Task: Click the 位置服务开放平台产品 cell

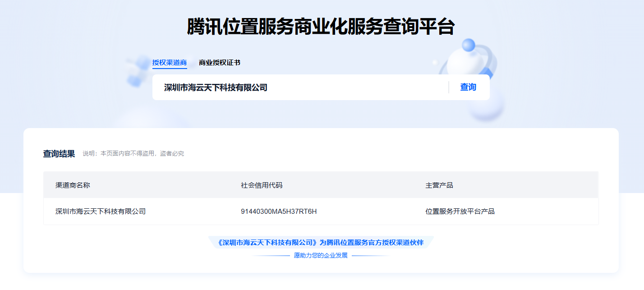Action: (x=460, y=211)
